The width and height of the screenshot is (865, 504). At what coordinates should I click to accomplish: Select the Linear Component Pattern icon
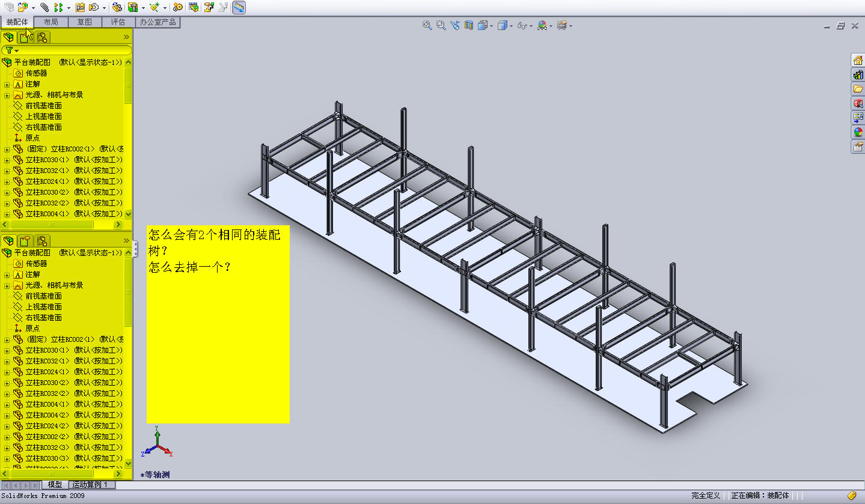[58, 7]
